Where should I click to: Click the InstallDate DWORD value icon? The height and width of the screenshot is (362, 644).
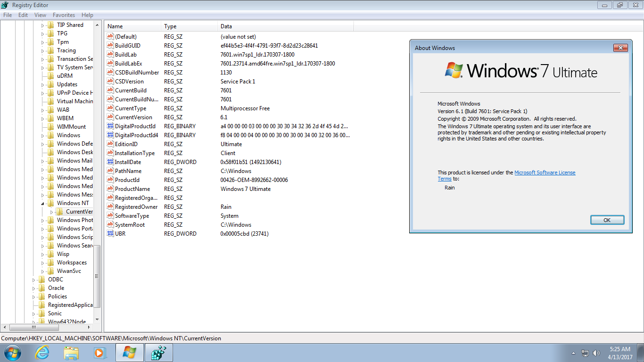tap(110, 162)
